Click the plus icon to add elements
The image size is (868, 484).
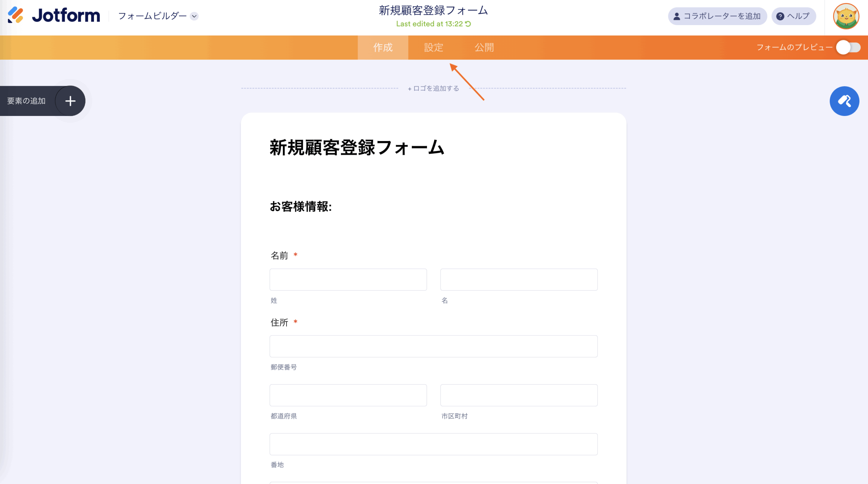pos(70,101)
